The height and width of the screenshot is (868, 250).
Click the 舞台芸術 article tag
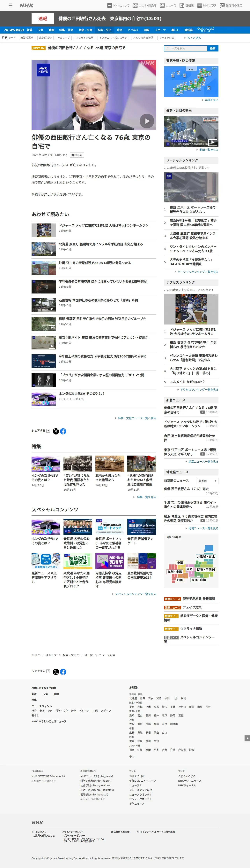coord(77,155)
